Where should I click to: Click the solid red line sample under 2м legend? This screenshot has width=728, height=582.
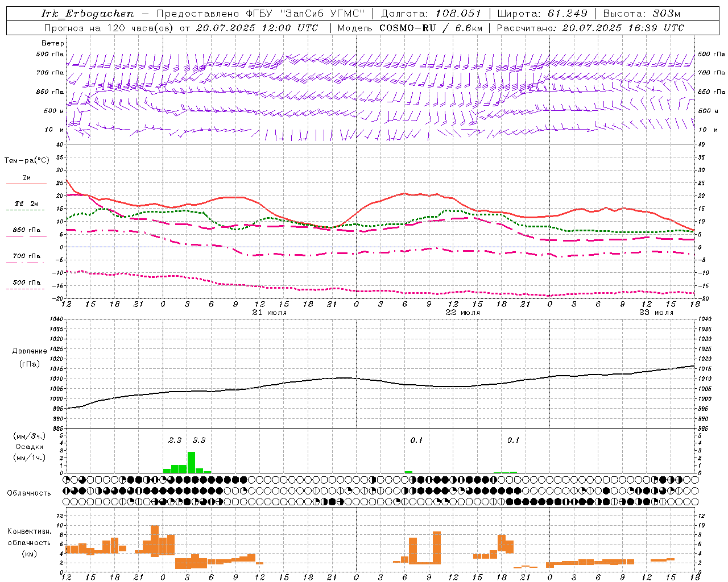(x=26, y=184)
